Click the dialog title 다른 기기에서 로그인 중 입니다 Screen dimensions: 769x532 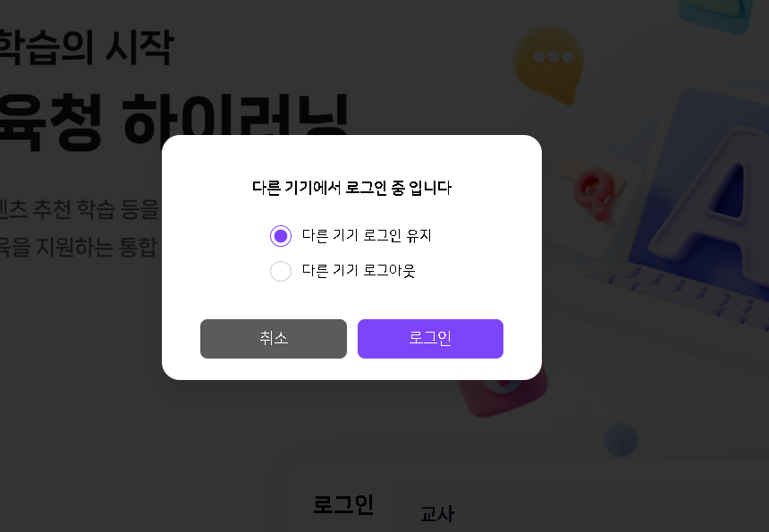(351, 187)
